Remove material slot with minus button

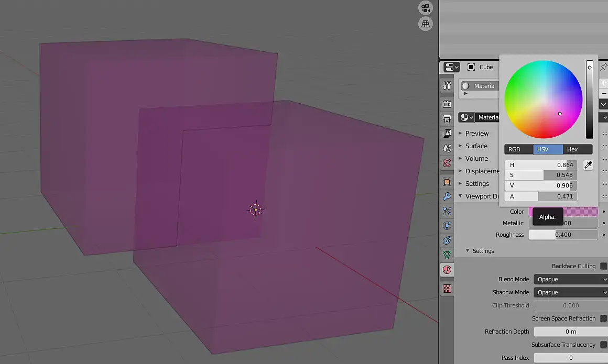click(x=604, y=93)
